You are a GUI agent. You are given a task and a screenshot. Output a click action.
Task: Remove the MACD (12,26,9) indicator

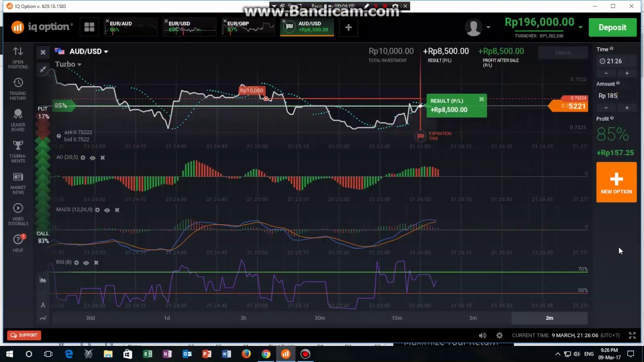pyautogui.click(x=117, y=210)
